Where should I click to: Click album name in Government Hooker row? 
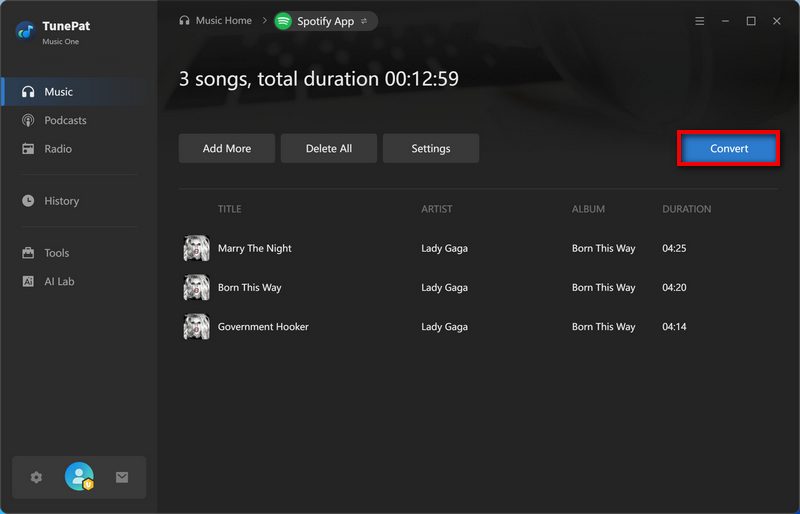(x=604, y=327)
